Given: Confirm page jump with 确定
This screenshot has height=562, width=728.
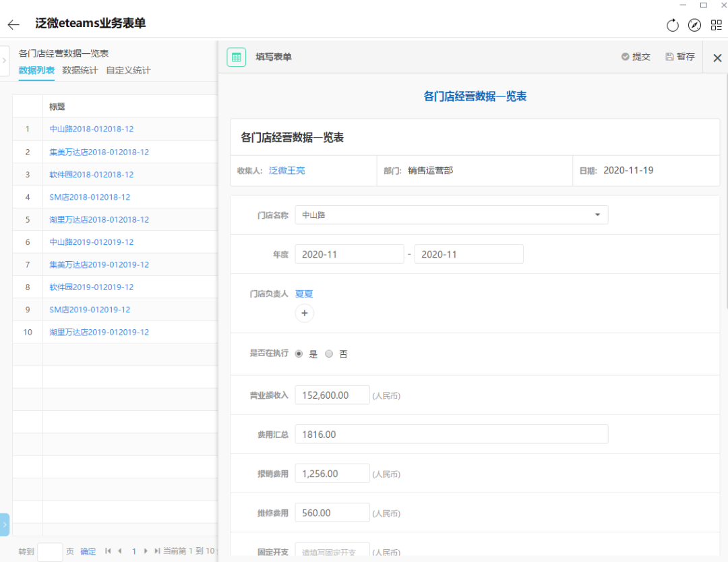Looking at the screenshot, I should pos(88,551).
